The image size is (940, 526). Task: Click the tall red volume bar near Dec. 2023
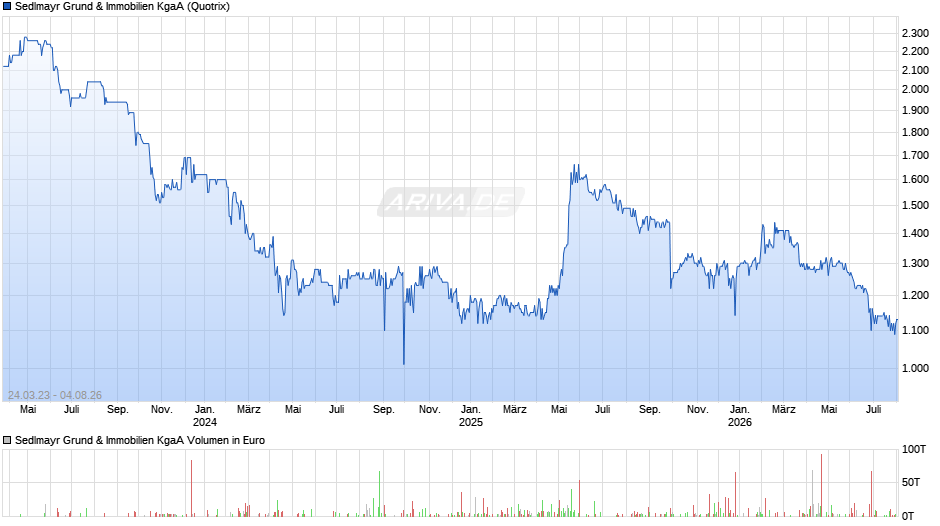[191, 488]
